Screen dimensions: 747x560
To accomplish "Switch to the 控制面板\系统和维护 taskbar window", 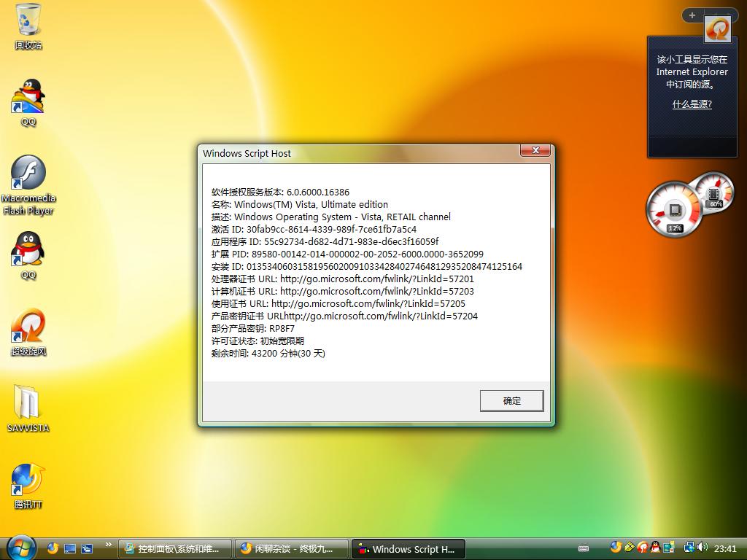I will pos(175,548).
